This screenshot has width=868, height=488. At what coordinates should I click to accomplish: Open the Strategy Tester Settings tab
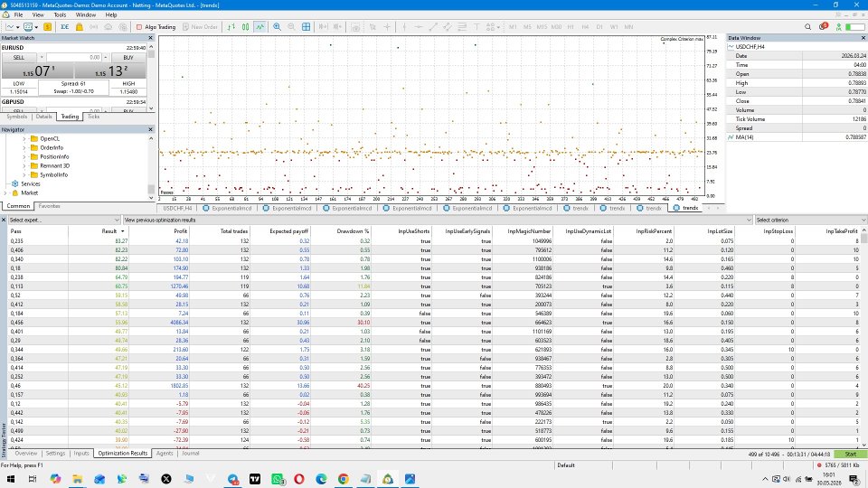coord(55,453)
